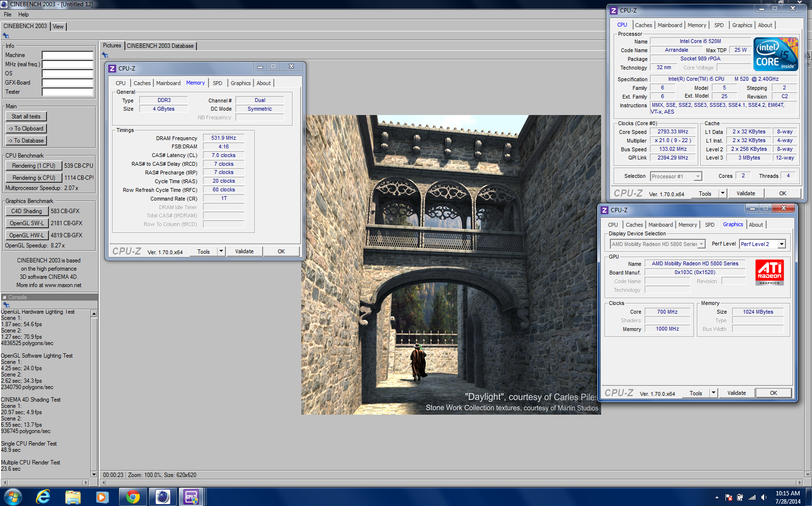Click console scrollbar down arrow
This screenshot has width=812, height=506.
[x=94, y=475]
